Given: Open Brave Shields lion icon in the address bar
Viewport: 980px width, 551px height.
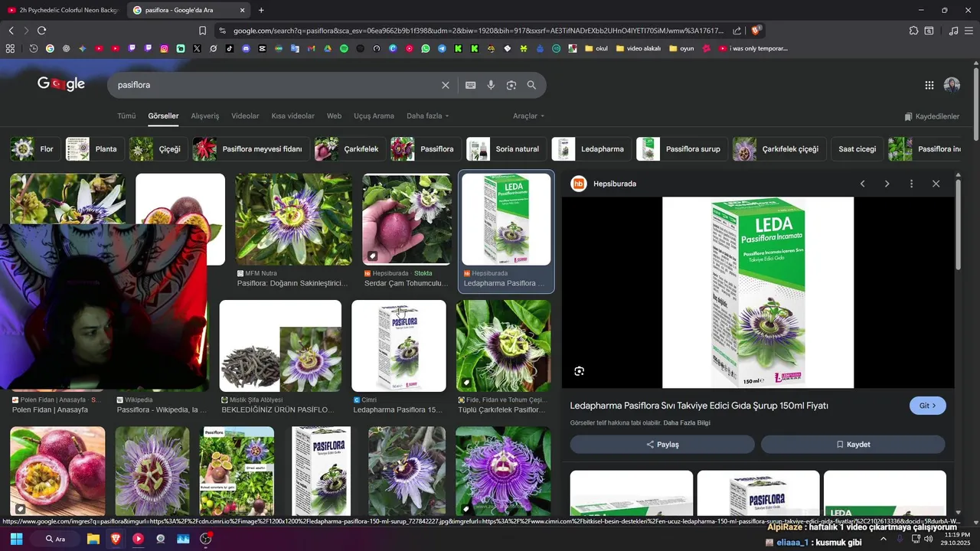Looking at the screenshot, I should (756, 31).
